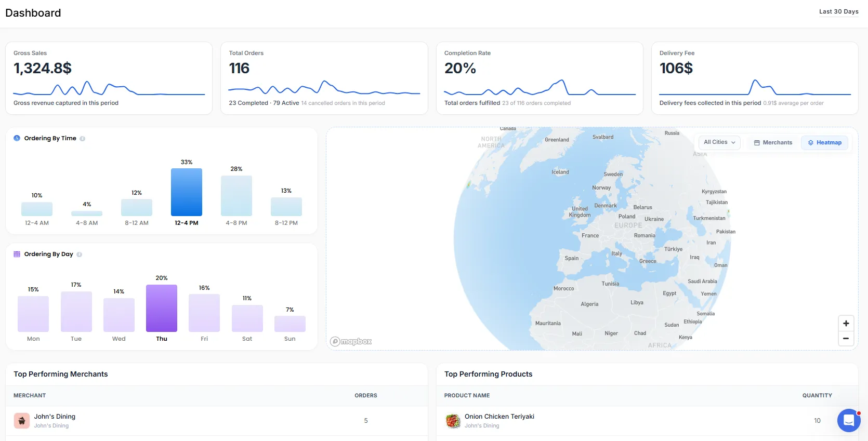The width and height of the screenshot is (868, 441).
Task: Click the Gross Sales sparkline chart
Action: click(x=109, y=88)
